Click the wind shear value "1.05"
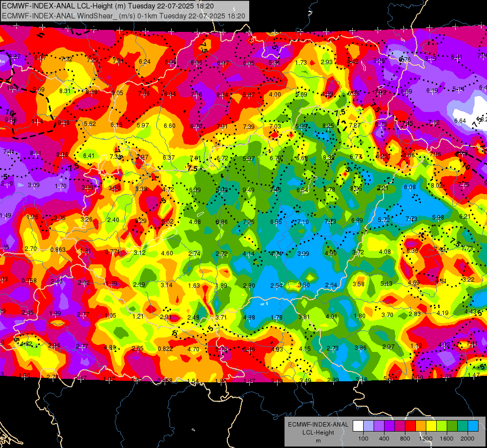This screenshot has width=487, height=448. 110,316
